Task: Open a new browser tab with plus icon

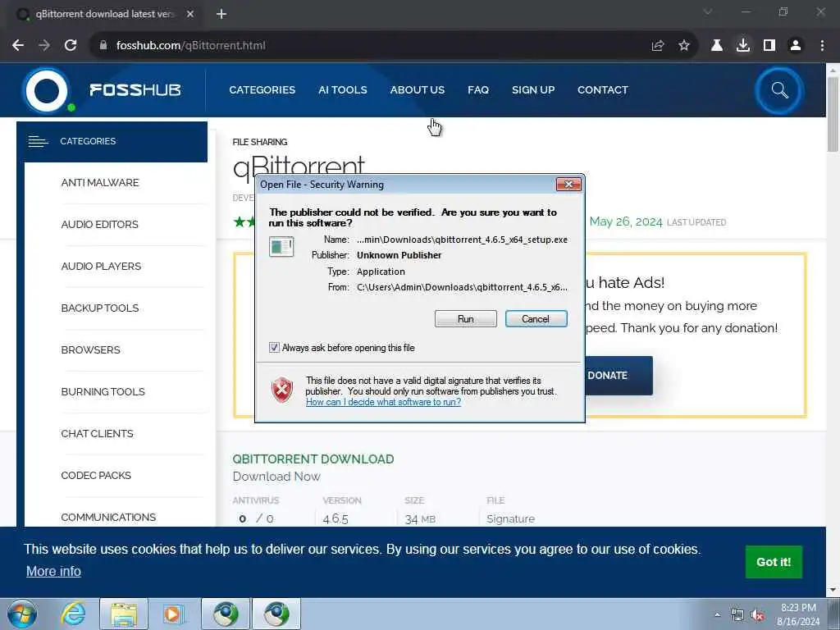Action: 221,15
